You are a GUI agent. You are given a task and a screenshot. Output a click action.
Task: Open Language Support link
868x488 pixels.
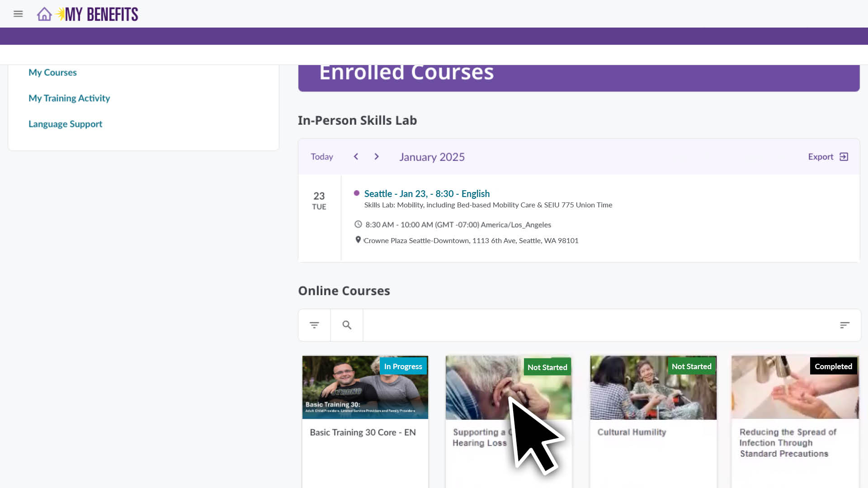[65, 124]
